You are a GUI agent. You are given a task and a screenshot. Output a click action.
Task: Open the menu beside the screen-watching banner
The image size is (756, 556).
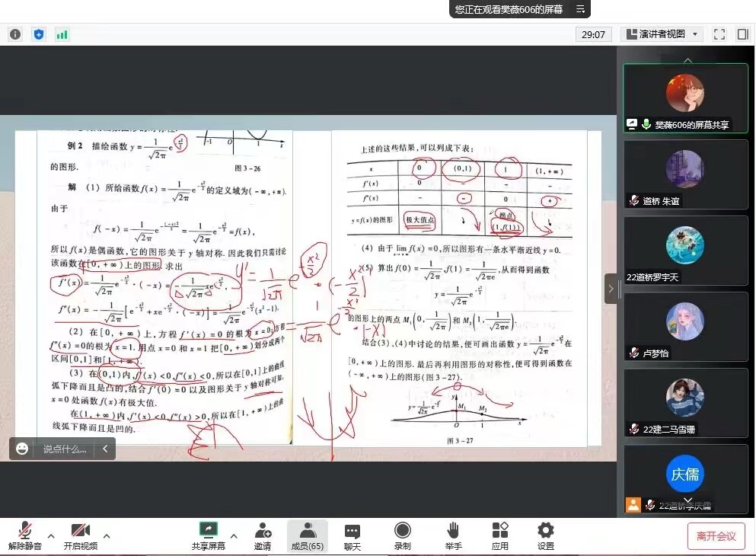coord(581,9)
